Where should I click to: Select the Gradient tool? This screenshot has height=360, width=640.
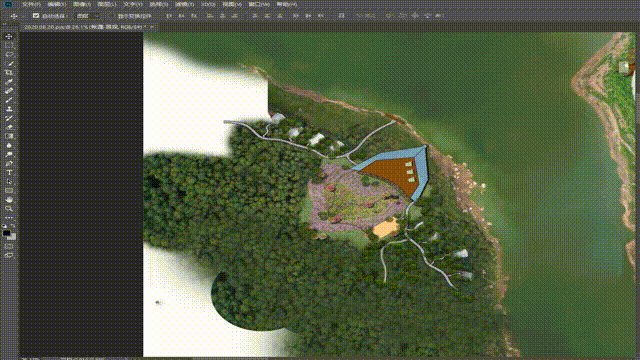coord(9,136)
